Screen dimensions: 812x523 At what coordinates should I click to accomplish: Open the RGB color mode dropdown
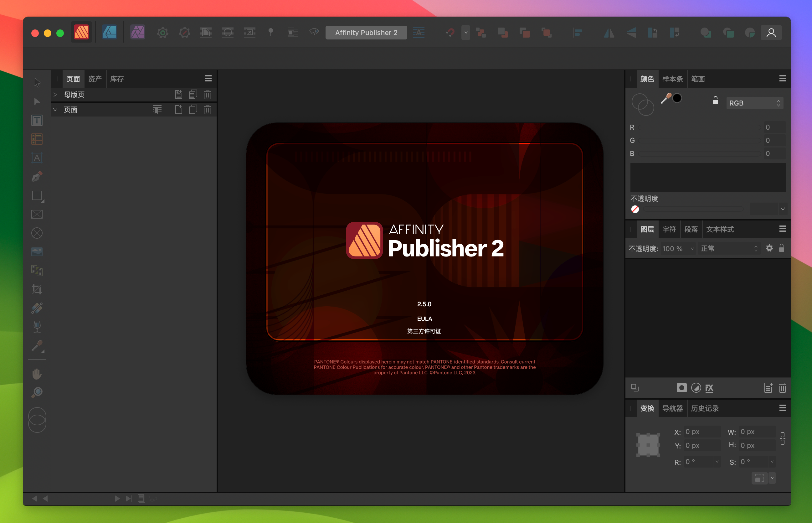click(755, 102)
